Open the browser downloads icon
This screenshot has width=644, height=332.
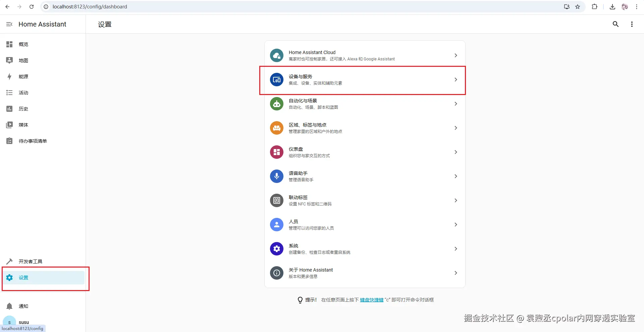pos(612,7)
